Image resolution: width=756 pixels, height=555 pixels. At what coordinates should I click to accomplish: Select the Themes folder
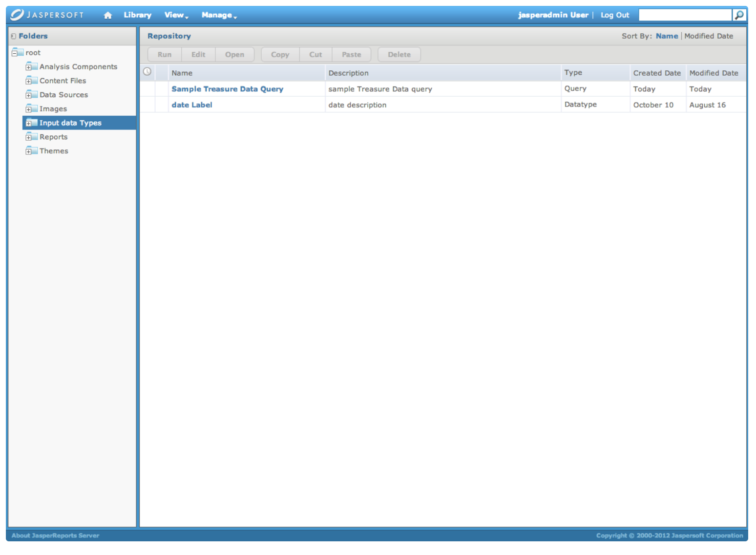point(54,151)
